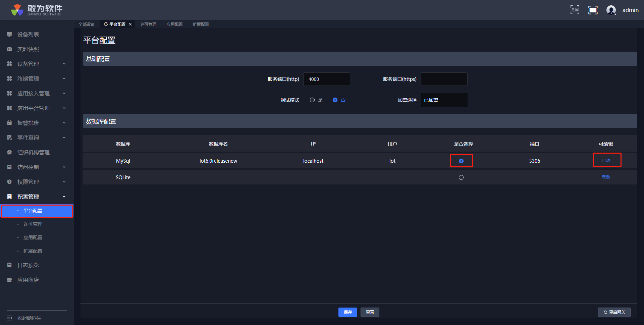Click the 应用接入管理 grid icon

pyautogui.click(x=9, y=94)
